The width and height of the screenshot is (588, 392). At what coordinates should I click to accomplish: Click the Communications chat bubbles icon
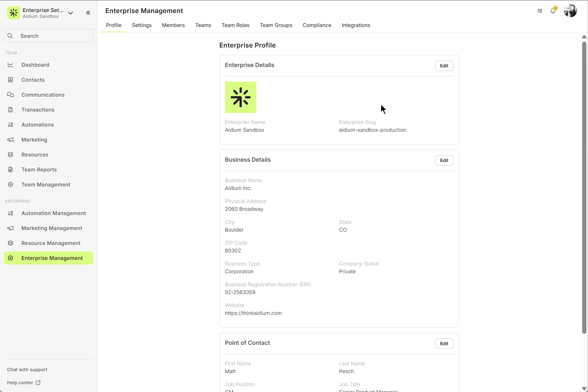(x=10, y=95)
